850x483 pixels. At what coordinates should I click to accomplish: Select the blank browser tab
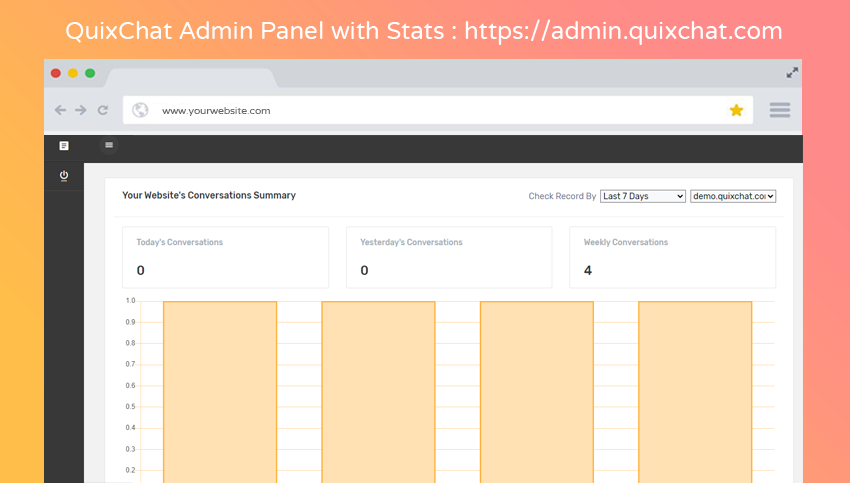click(x=191, y=78)
